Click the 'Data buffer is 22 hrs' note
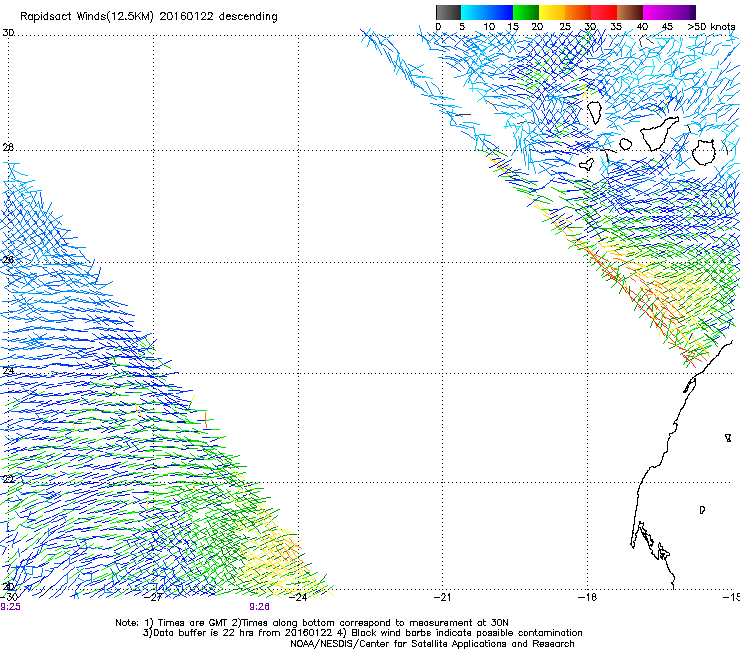Image resolution: width=740 pixels, height=650 pixels. point(362,633)
